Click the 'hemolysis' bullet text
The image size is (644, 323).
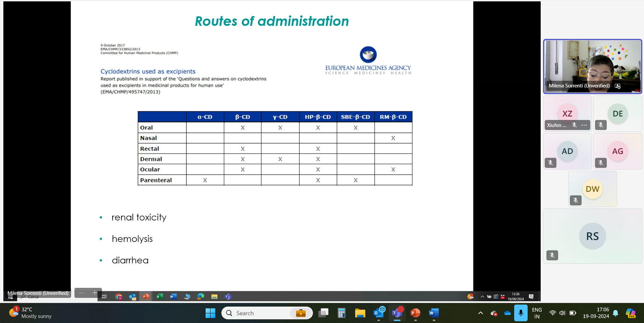pyautogui.click(x=132, y=239)
